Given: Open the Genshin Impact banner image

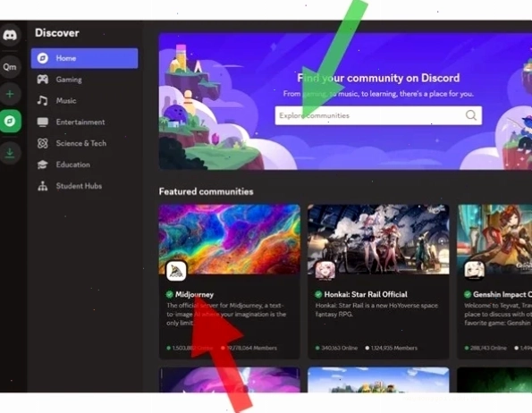Looking at the screenshot, I should [x=494, y=240].
